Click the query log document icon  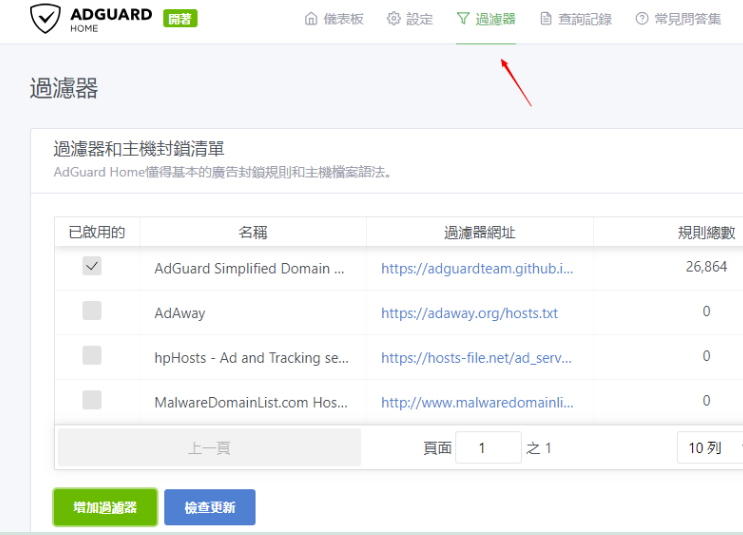click(x=546, y=19)
